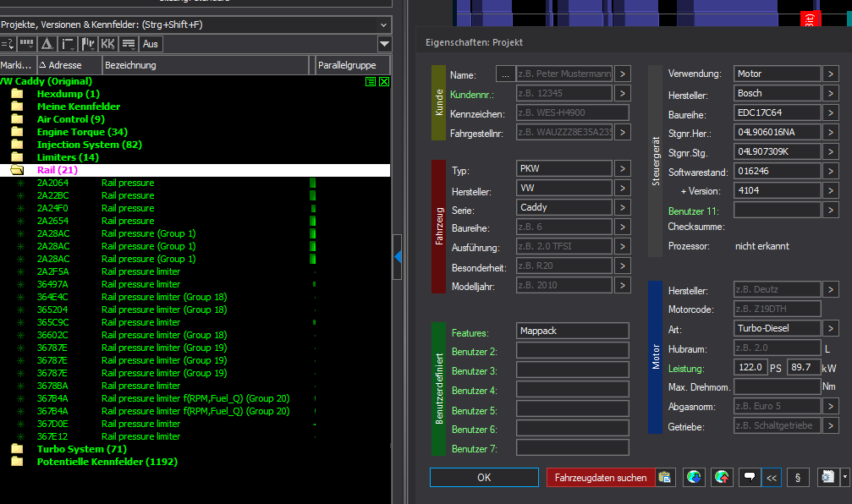The width and height of the screenshot is (852, 504).
Task: Toggle the Aus button in map toolbar
Action: (x=151, y=44)
